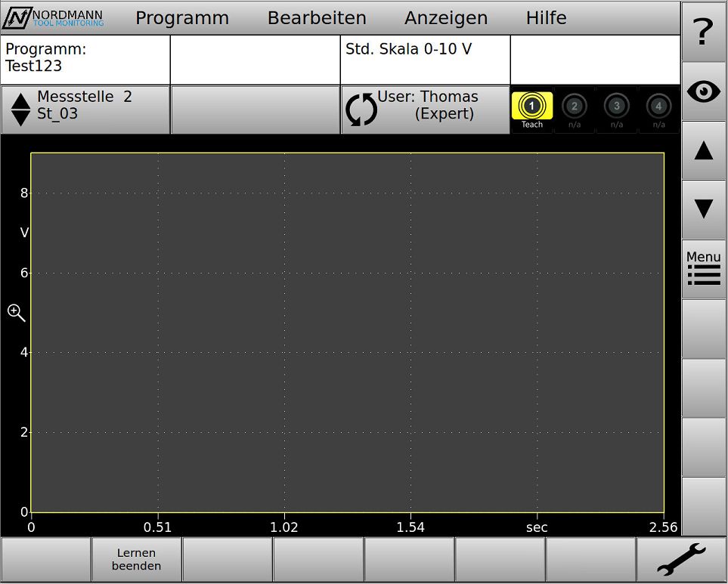728x584 pixels.
Task: Open the Programm menu
Action: (181, 18)
